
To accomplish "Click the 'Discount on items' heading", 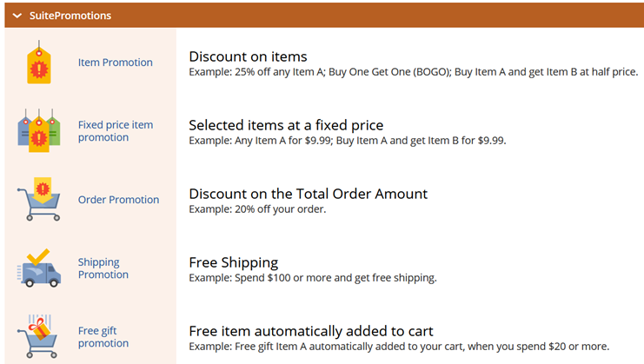I will click(248, 56).
